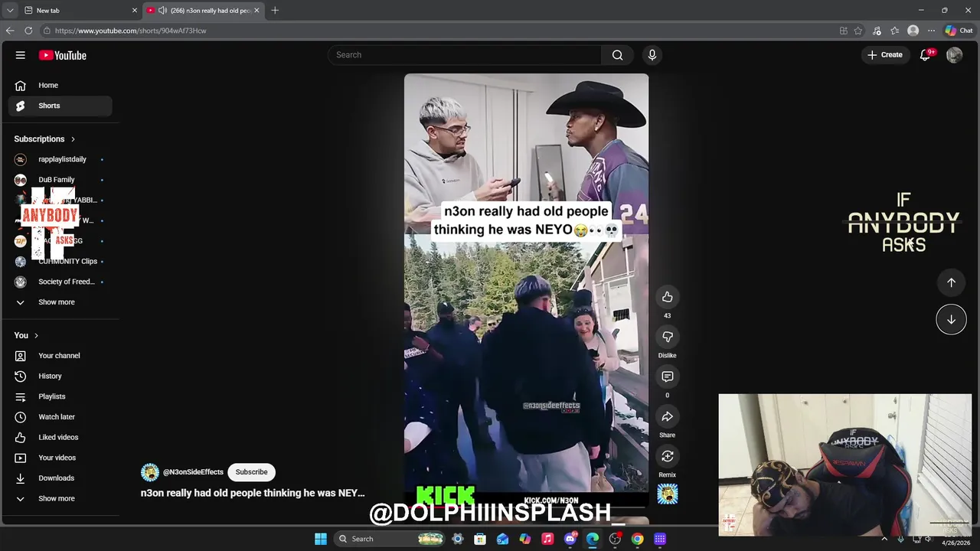Open the YouTube account avatar menu

(954, 55)
